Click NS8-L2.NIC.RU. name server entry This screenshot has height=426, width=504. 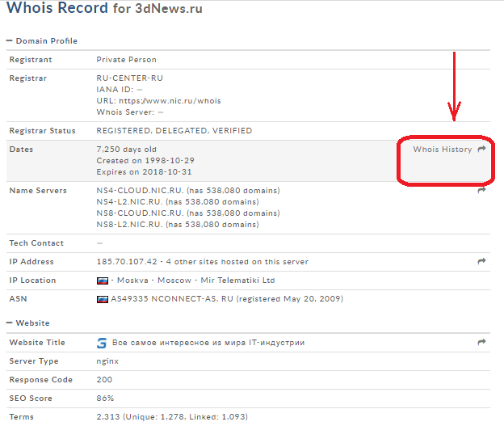point(129,224)
